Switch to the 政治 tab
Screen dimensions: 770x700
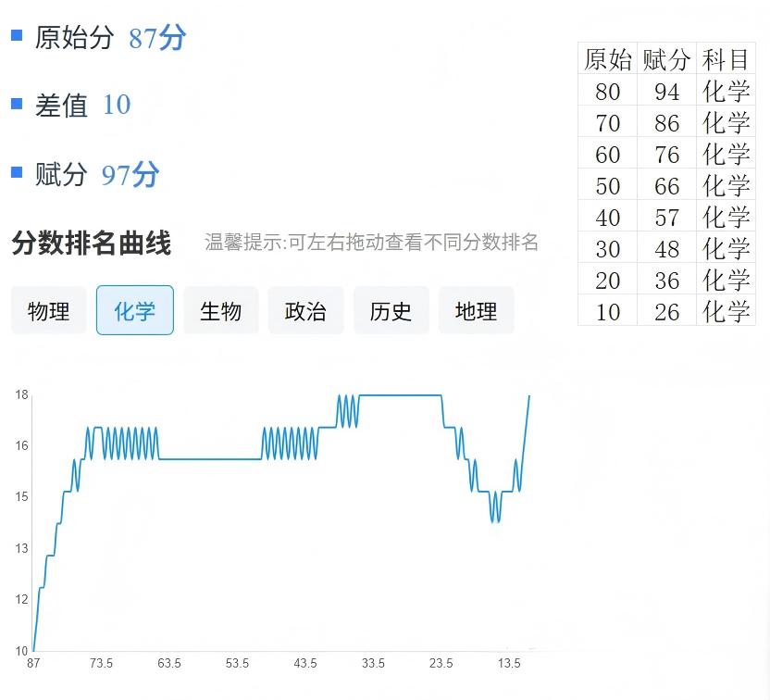coord(305,311)
